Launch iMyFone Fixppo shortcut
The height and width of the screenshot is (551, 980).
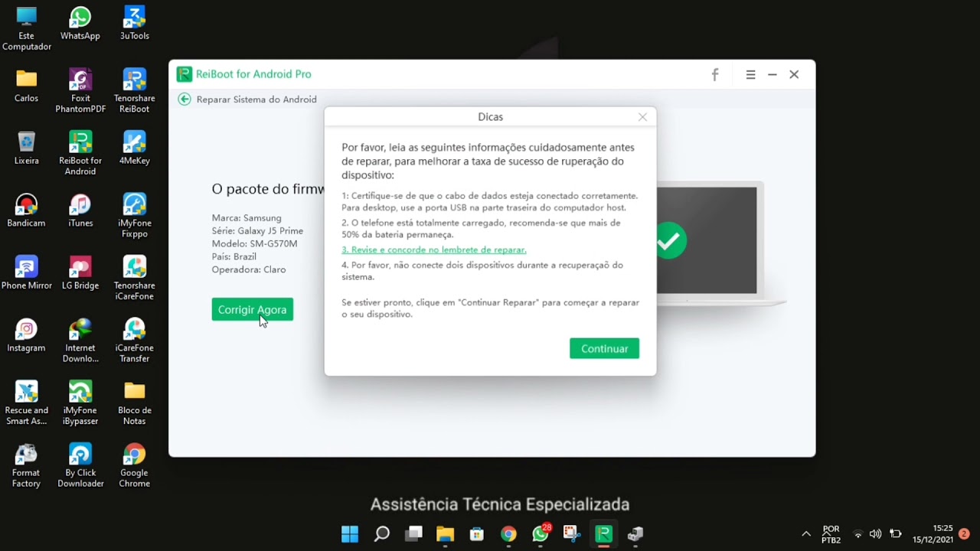[134, 216]
